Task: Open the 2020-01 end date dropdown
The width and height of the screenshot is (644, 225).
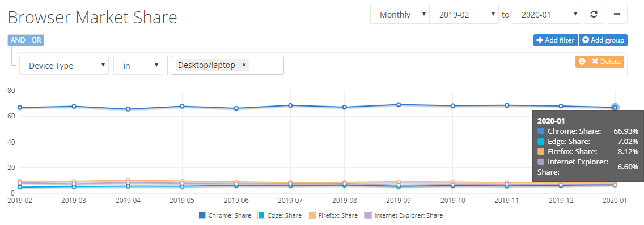Action: pos(546,14)
